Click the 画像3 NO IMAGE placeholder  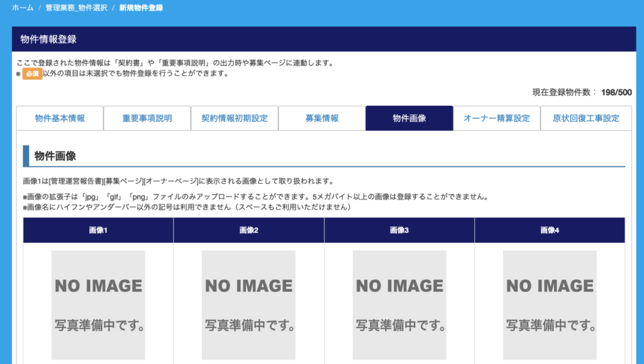pyautogui.click(x=399, y=305)
